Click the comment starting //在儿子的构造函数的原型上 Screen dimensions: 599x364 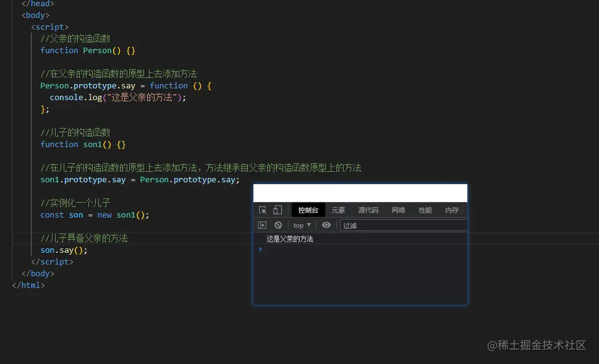[200, 167]
